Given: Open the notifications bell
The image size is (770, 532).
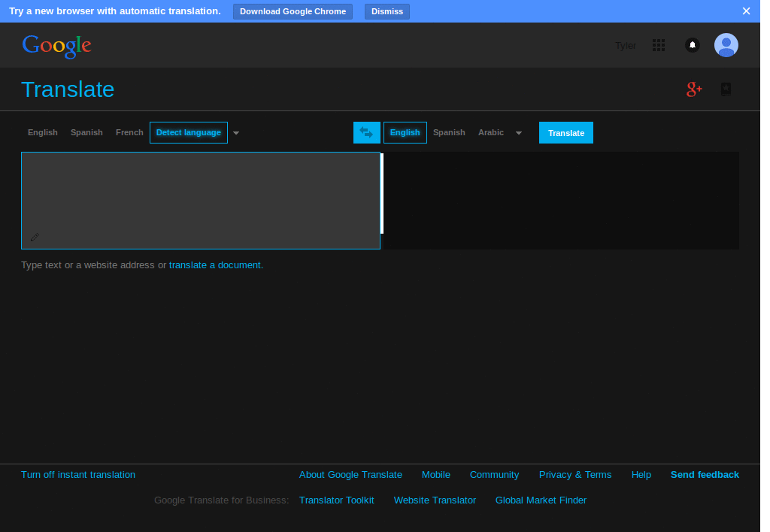Looking at the screenshot, I should [x=693, y=45].
